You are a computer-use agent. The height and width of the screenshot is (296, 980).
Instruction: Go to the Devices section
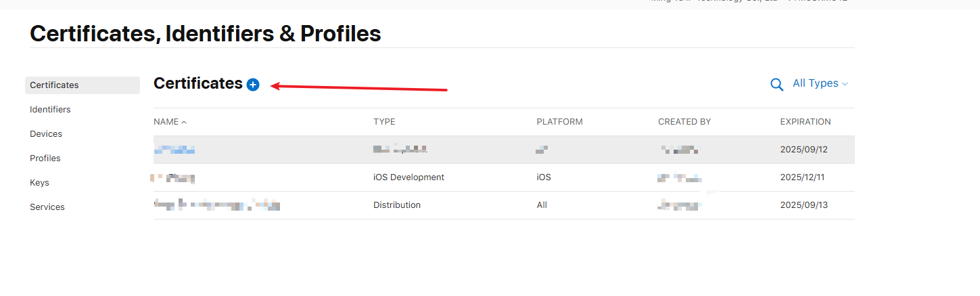coord(46,134)
